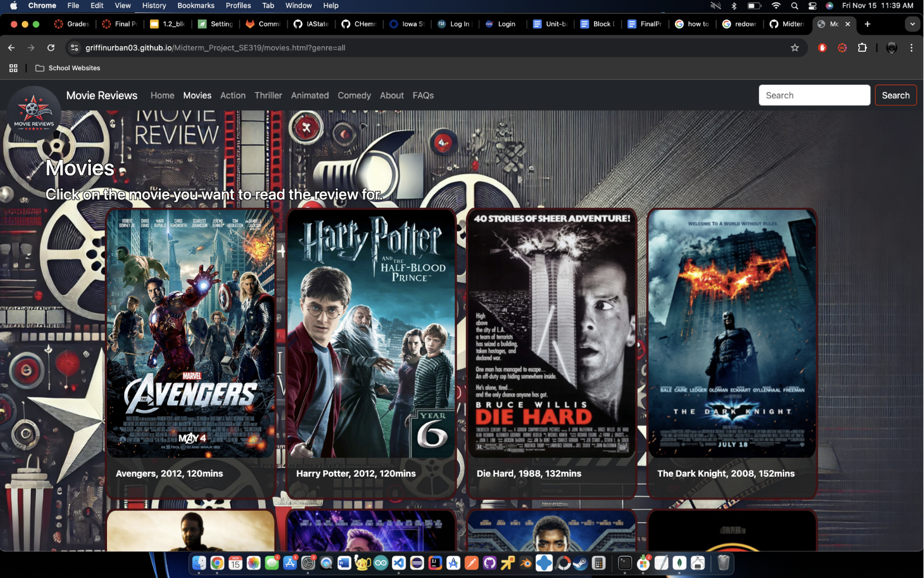Bookmark this page with the star icon

795,48
